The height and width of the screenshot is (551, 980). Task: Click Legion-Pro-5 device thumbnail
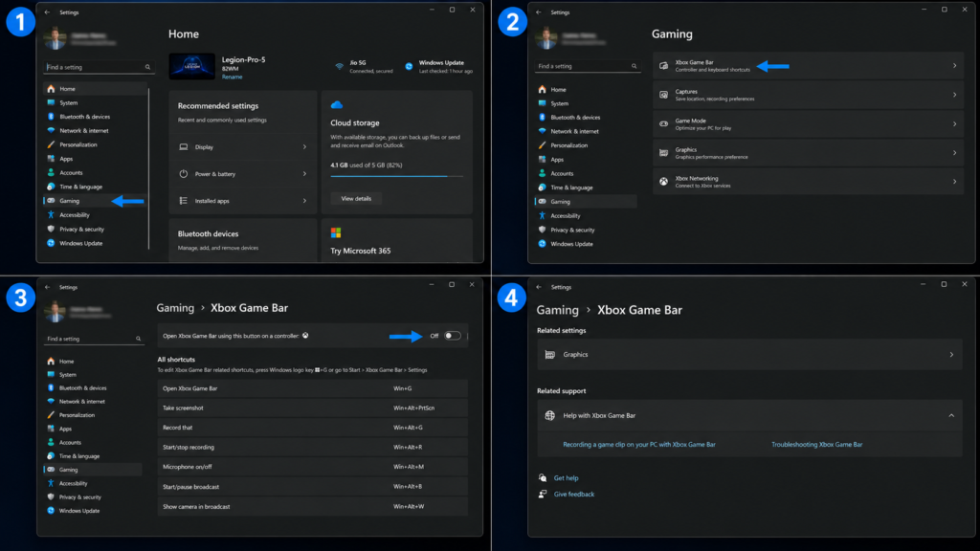click(191, 66)
